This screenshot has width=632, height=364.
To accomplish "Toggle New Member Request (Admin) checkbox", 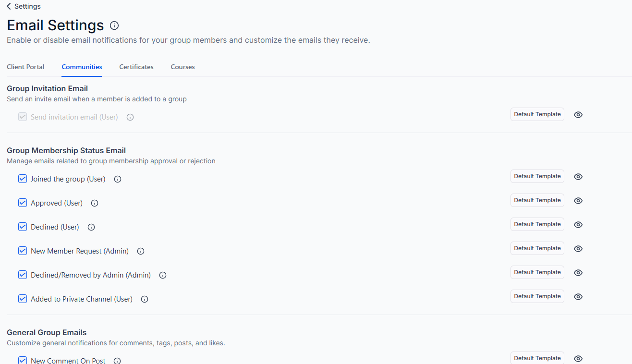I will [x=23, y=251].
